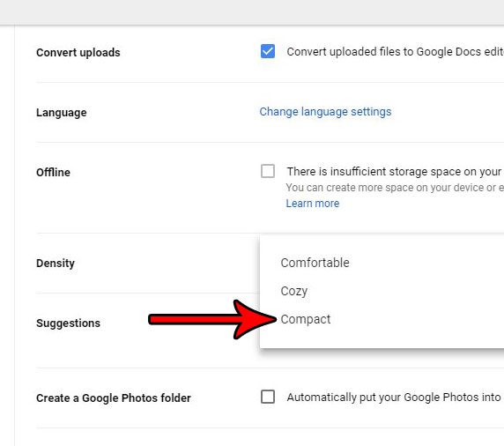The image size is (504, 446).
Task: Click the Language setting label
Action: point(62,113)
